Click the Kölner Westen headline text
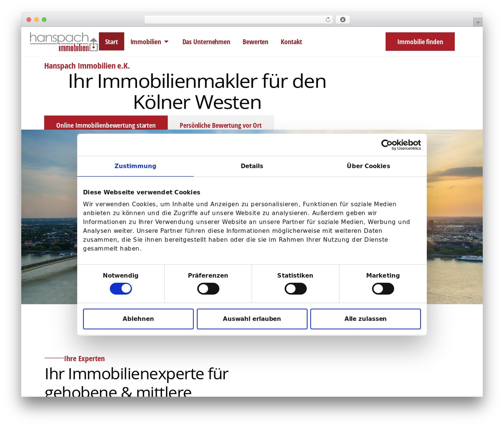Image resolution: width=504 pixels, height=427 pixels. point(197,102)
